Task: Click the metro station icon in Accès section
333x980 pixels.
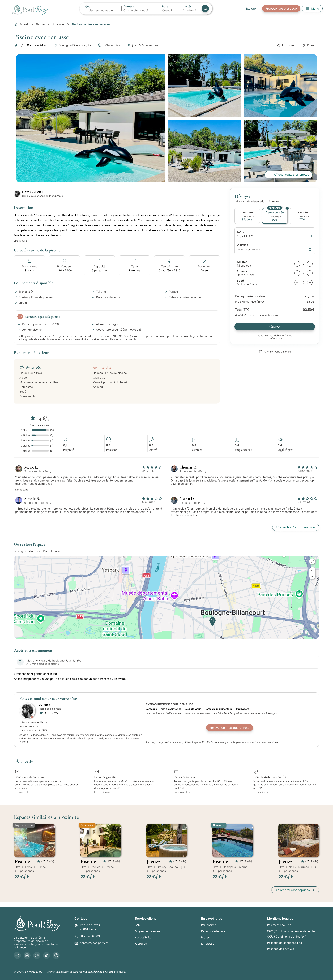Action: pyautogui.click(x=20, y=662)
